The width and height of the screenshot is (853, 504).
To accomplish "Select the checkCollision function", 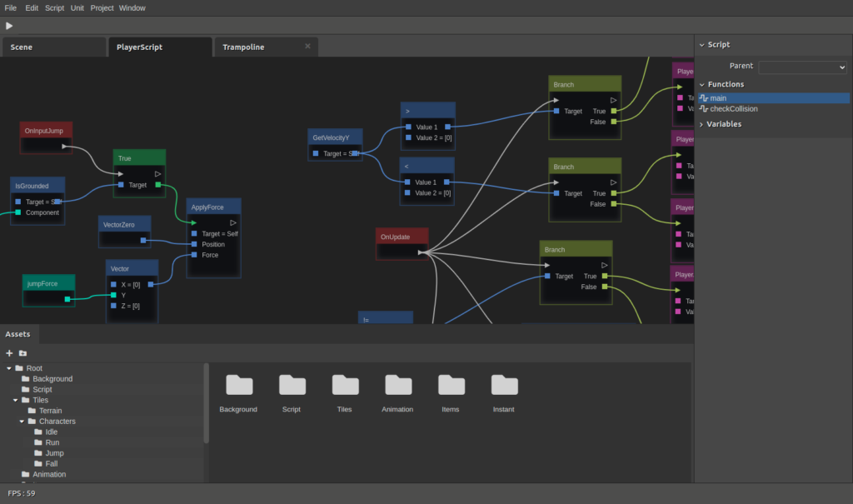I will 773,109.
